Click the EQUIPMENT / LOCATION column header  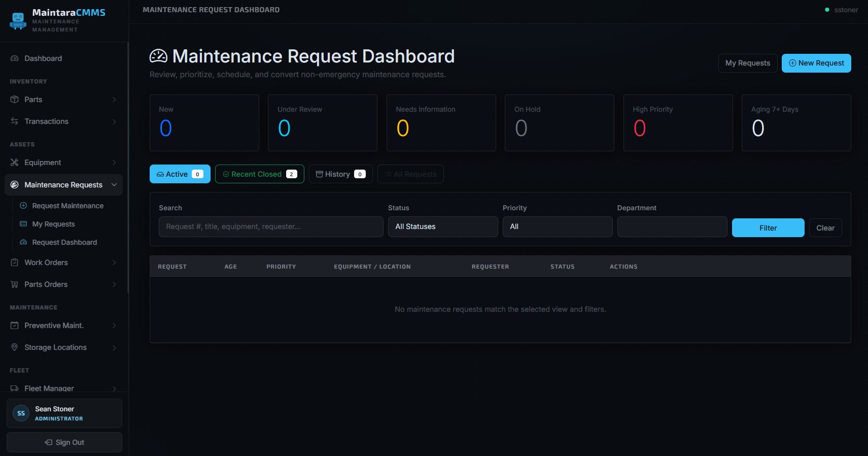[x=372, y=267]
